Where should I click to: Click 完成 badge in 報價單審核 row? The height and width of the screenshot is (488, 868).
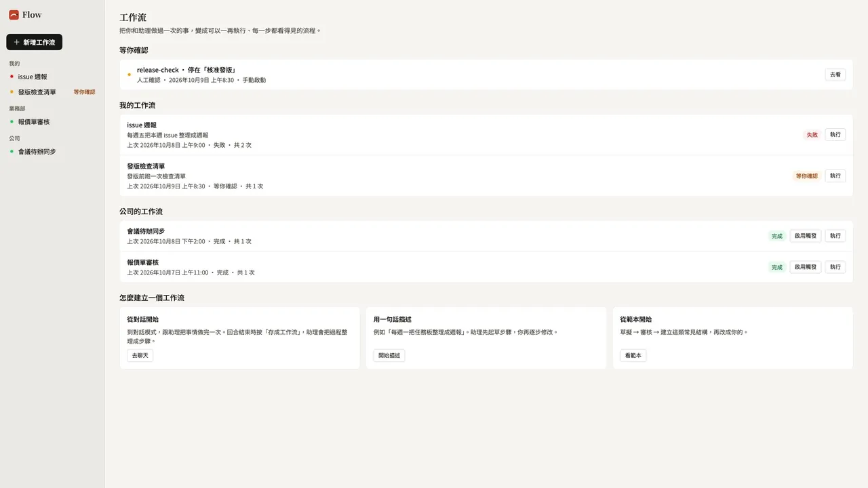coord(776,267)
